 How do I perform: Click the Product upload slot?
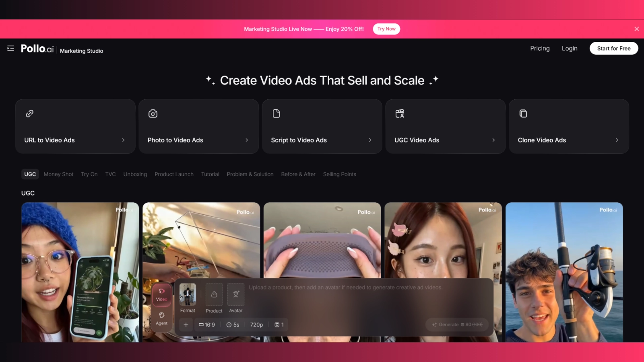[x=214, y=294]
